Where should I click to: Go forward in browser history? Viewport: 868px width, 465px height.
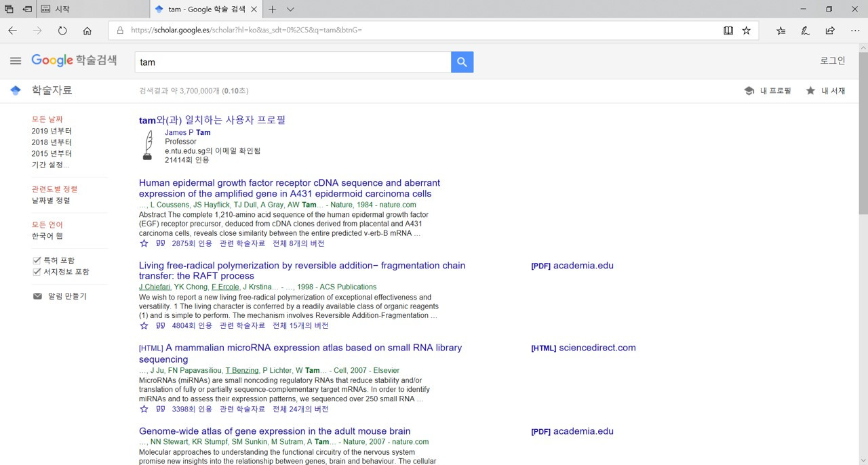tap(37, 31)
